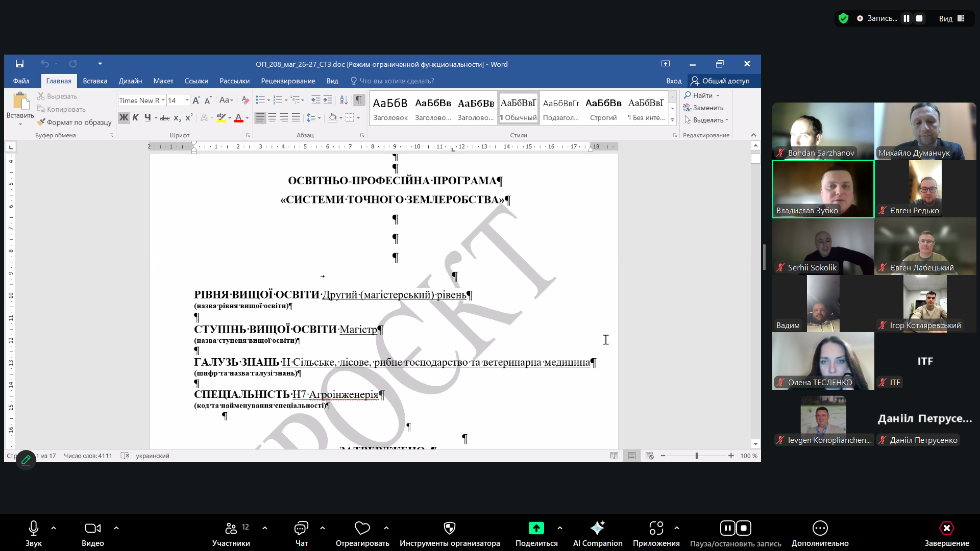Toggle italic formatting (К)
980x551 pixels.
pos(135,118)
